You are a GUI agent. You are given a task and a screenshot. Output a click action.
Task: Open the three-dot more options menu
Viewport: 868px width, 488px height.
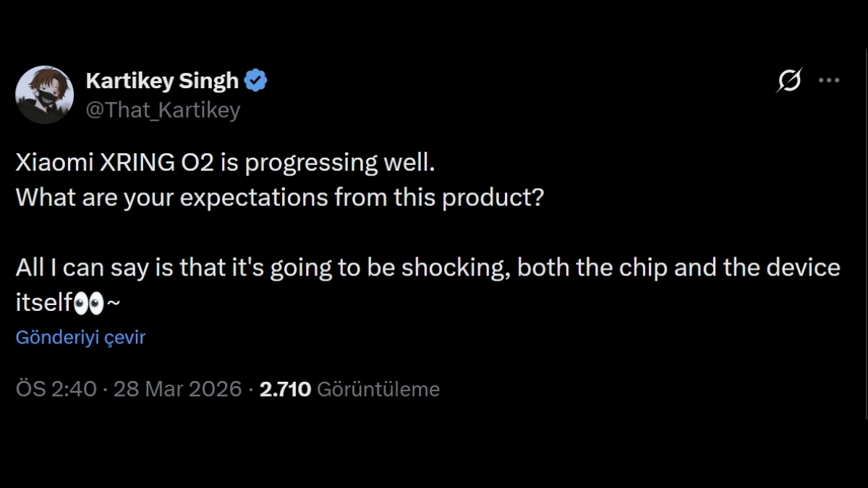[x=829, y=81]
